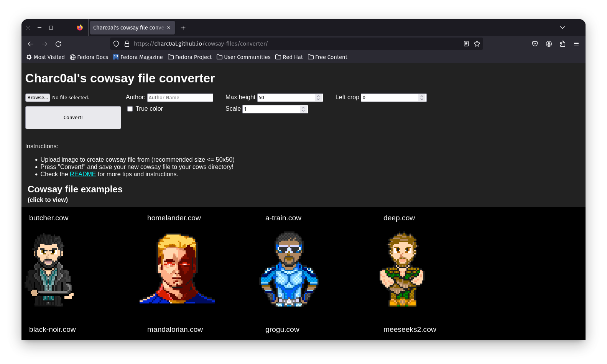This screenshot has width=607, height=364.
Task: Open the Firefox application menu
Action: tap(576, 44)
